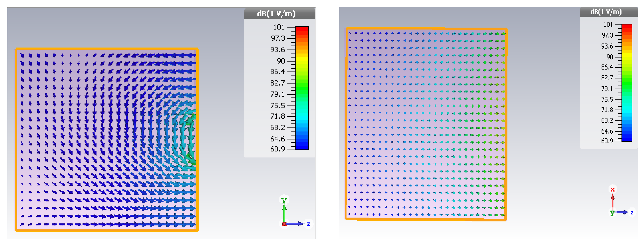Click the red X axis label in right triad
The height and width of the screenshot is (246, 644).
pyautogui.click(x=613, y=189)
